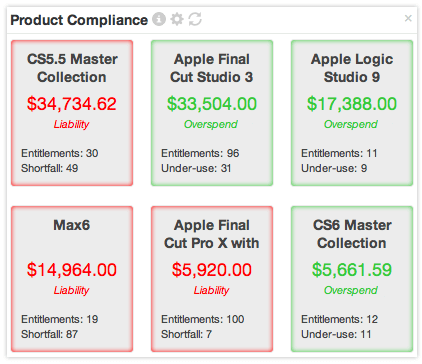Click the $34,734.62 liability amount
The height and width of the screenshot is (364, 422).
coord(72,104)
